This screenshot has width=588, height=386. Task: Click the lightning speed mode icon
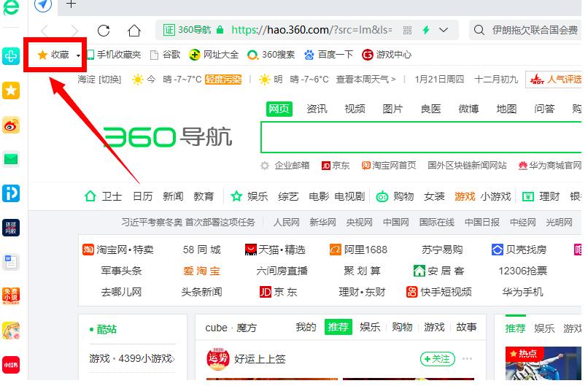click(426, 30)
